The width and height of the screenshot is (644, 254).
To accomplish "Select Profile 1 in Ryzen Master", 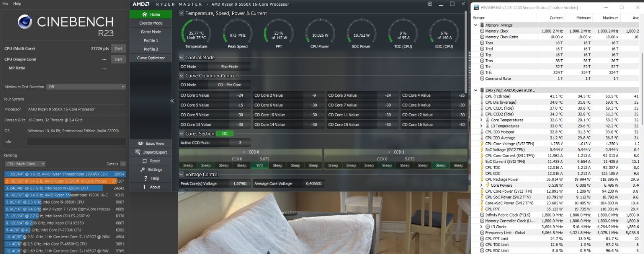I will 151,41.
